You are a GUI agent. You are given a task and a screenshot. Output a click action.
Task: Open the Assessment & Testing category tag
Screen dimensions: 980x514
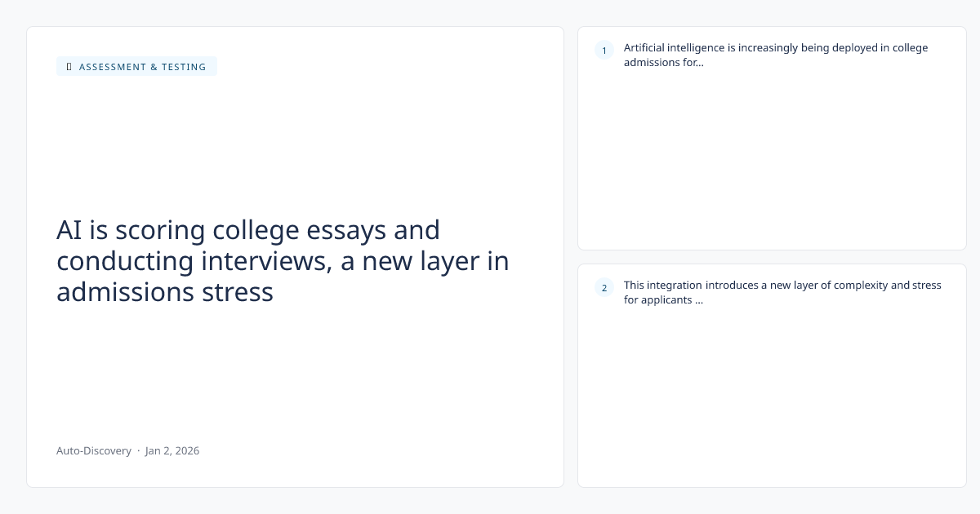click(x=142, y=67)
